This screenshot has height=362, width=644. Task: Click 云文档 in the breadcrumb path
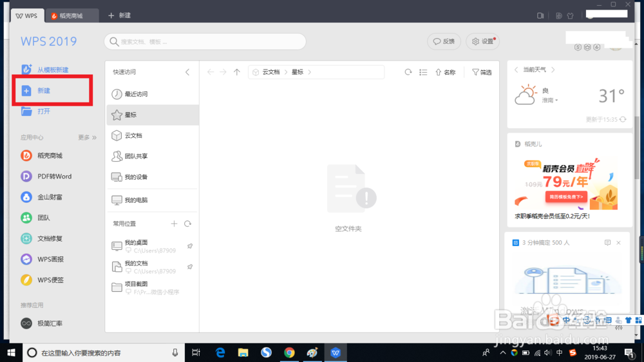tap(271, 72)
